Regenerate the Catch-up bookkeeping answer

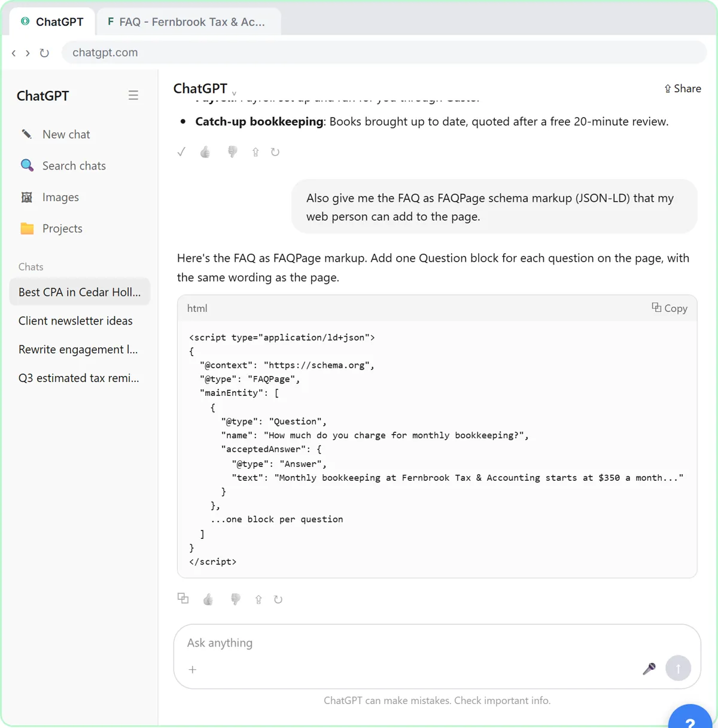275,152
